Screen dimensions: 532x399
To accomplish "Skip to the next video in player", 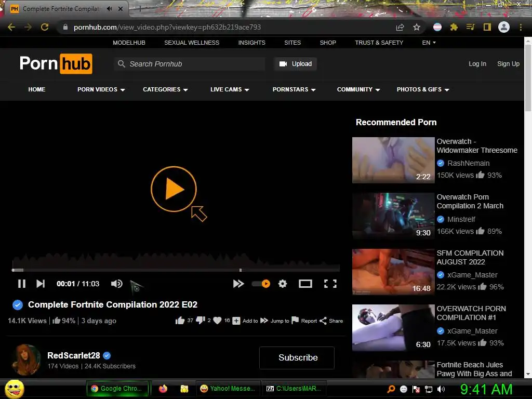I will [41, 284].
